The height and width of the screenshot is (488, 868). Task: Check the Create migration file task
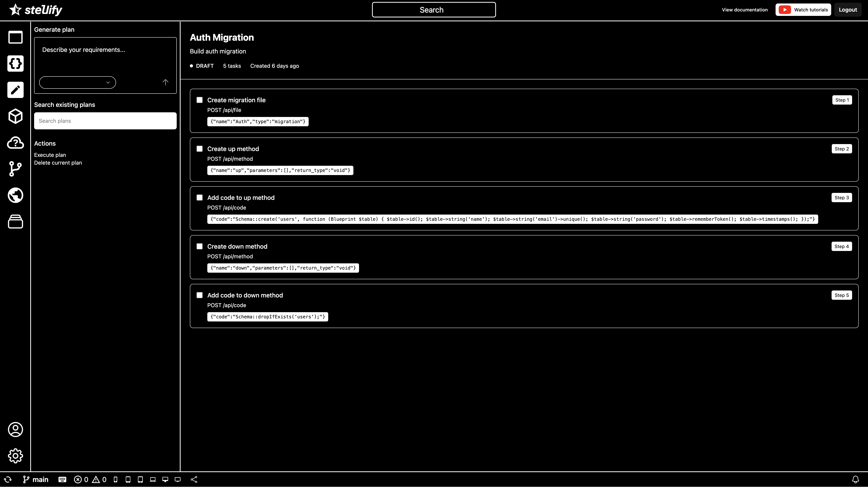pos(200,100)
